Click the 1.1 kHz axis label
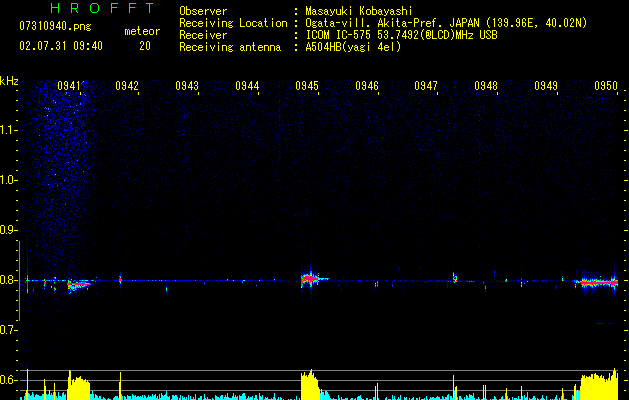 coord(8,130)
